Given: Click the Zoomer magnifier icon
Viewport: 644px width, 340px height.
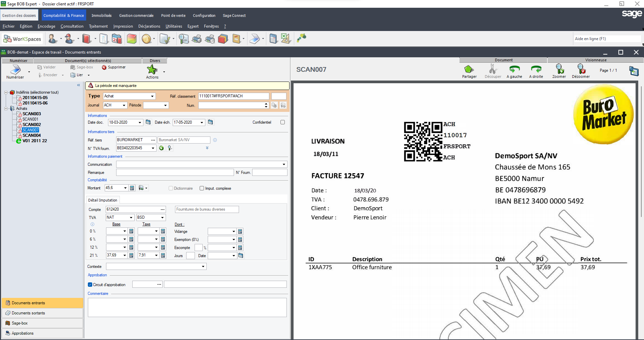Looking at the screenshot, I should click(560, 69).
